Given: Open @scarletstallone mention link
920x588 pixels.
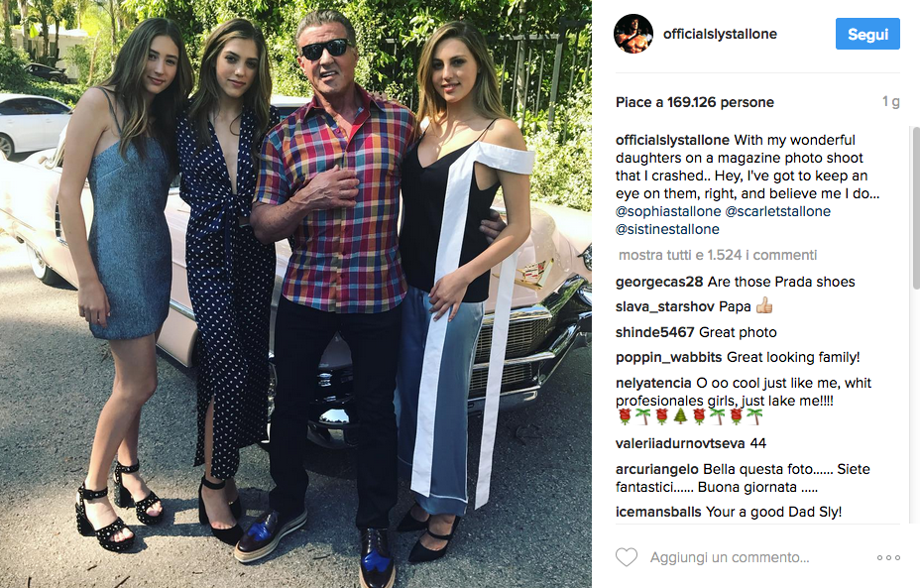Looking at the screenshot, I should click(x=777, y=211).
